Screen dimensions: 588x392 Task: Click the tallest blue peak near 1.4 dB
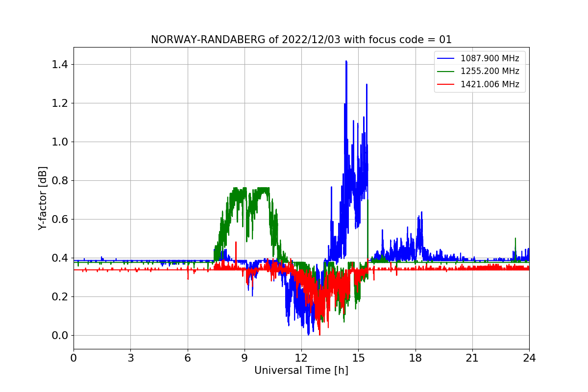(346, 62)
